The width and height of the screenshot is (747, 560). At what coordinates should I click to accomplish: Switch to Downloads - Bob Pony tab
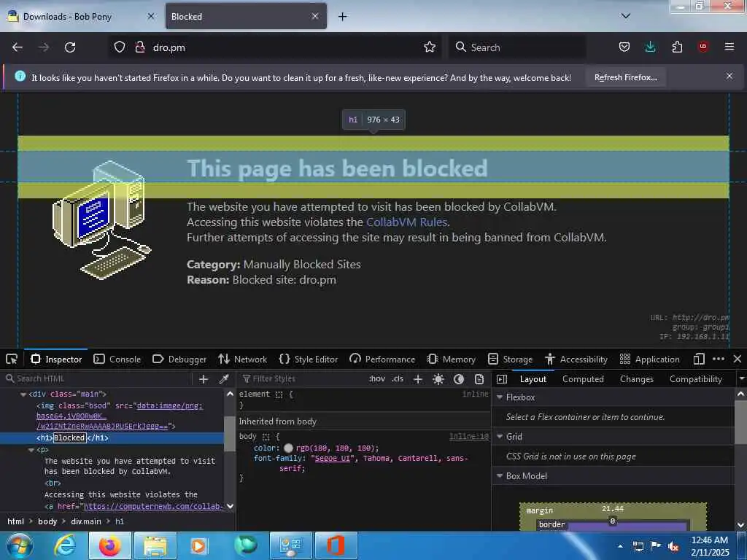pyautogui.click(x=82, y=17)
